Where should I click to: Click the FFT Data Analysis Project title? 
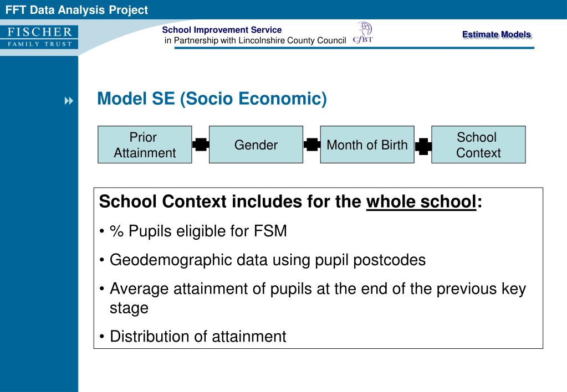point(76,10)
